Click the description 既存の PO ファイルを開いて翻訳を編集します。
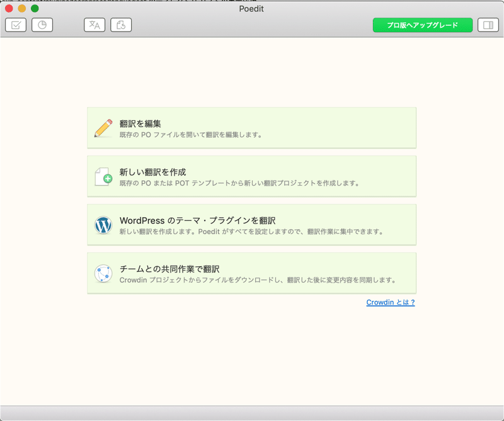The image size is (504, 421). (x=192, y=135)
